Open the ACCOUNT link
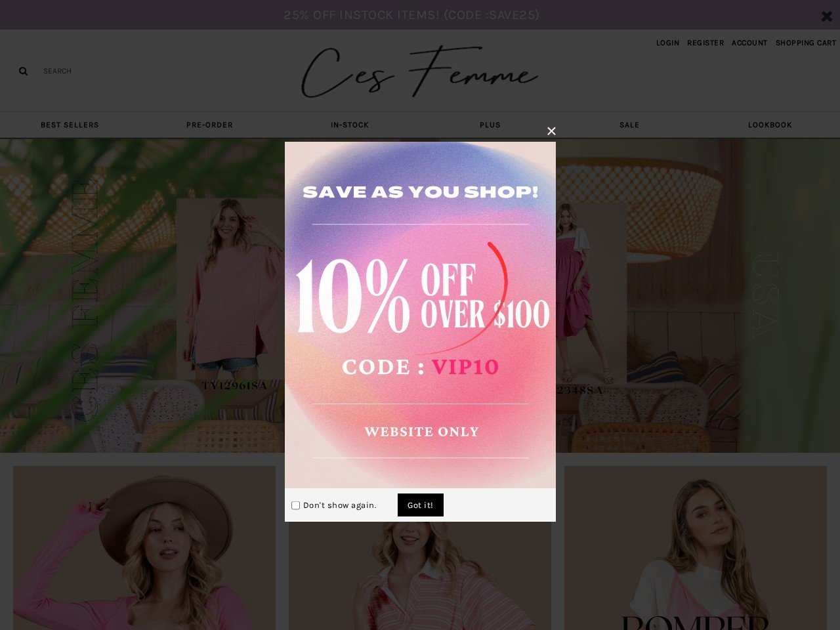 click(x=749, y=43)
